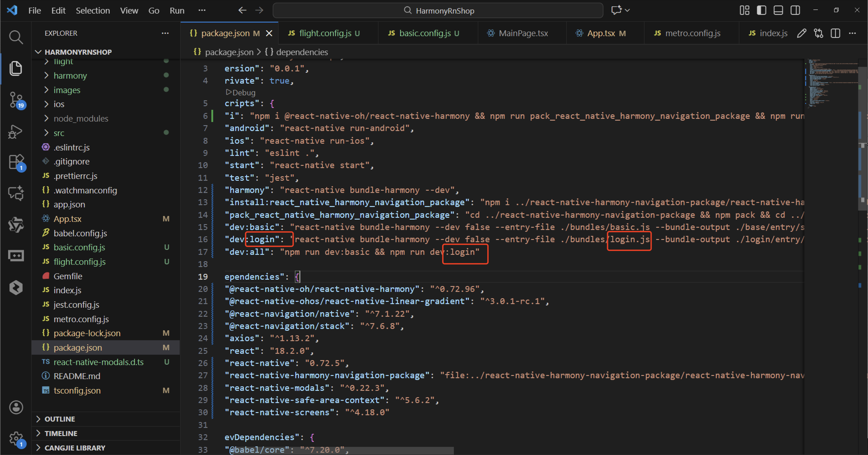
Task: Open the Explorer view in activity bar
Action: click(x=16, y=68)
